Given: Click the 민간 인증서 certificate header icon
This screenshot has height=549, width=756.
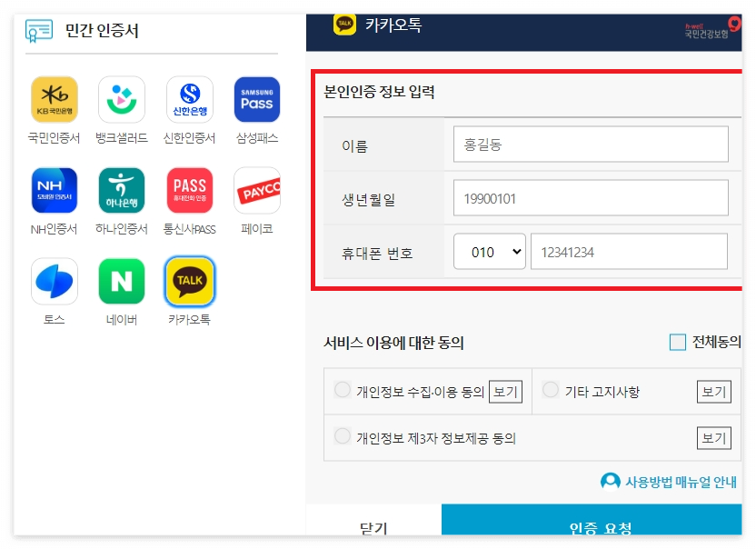Looking at the screenshot, I should [38, 31].
